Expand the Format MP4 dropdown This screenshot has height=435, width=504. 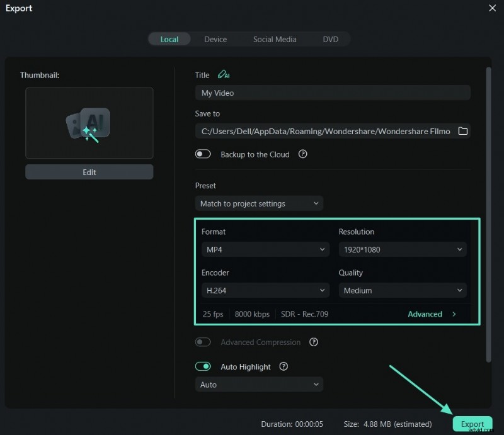pos(265,249)
